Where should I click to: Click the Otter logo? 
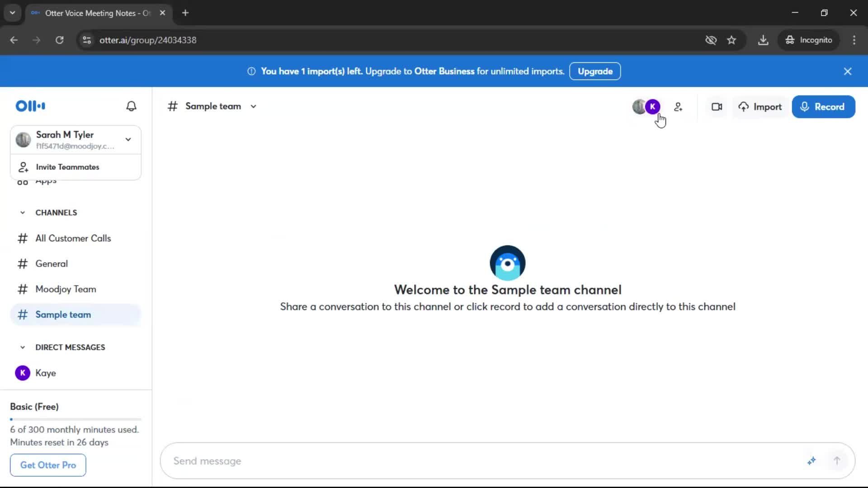coord(30,106)
